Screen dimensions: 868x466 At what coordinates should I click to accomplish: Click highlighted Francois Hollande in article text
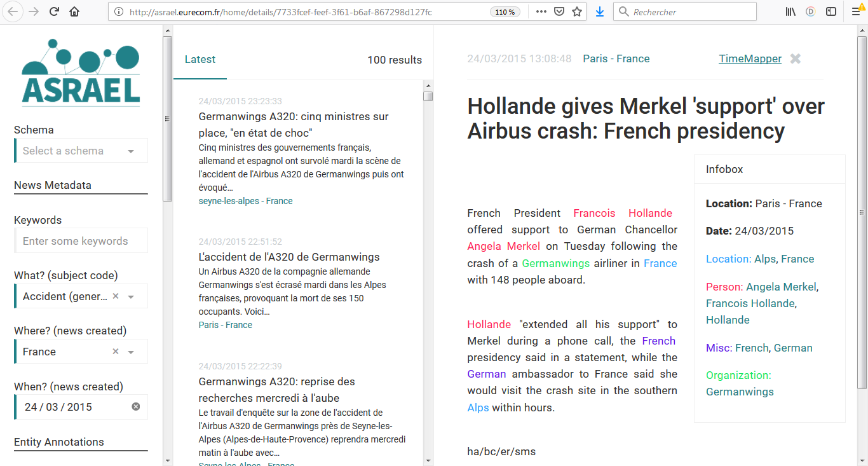[623, 213]
